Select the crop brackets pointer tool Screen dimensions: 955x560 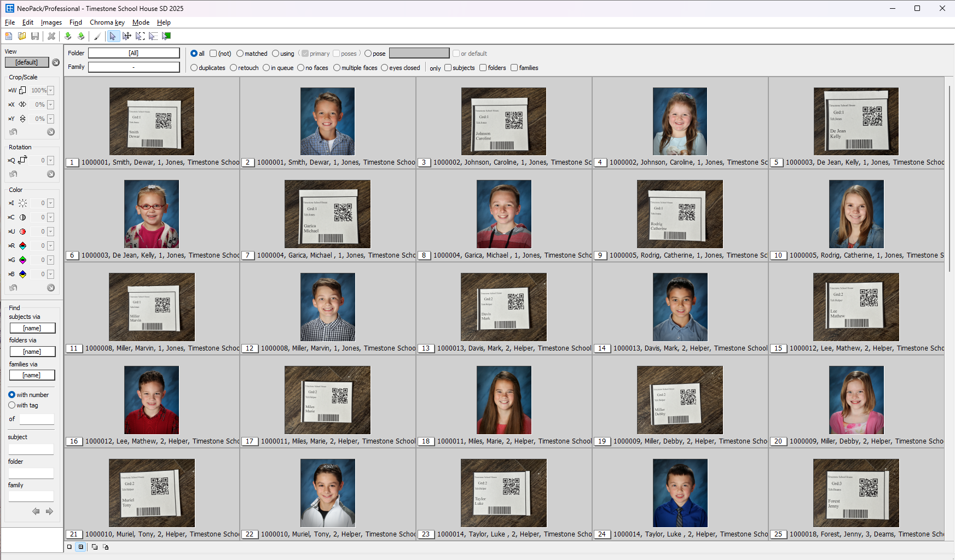(x=140, y=36)
